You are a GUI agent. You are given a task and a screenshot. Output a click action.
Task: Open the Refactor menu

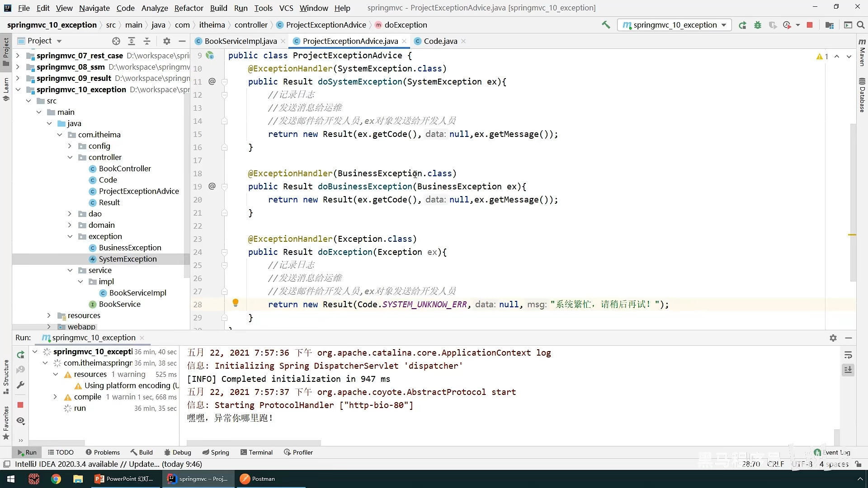click(189, 8)
